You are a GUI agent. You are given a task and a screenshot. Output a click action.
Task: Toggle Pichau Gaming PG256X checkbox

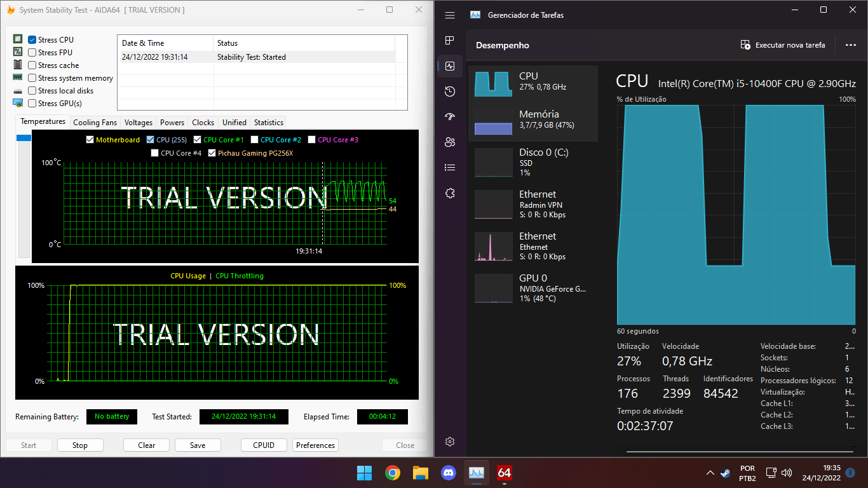(212, 153)
